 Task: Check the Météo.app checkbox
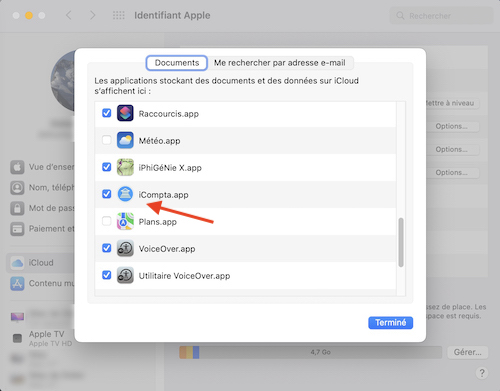pos(107,140)
